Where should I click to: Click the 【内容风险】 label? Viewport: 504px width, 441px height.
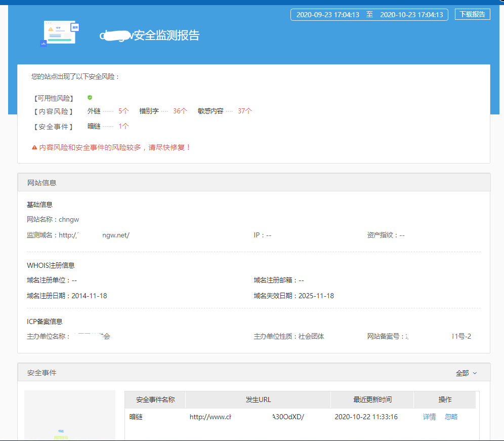pyautogui.click(x=54, y=111)
